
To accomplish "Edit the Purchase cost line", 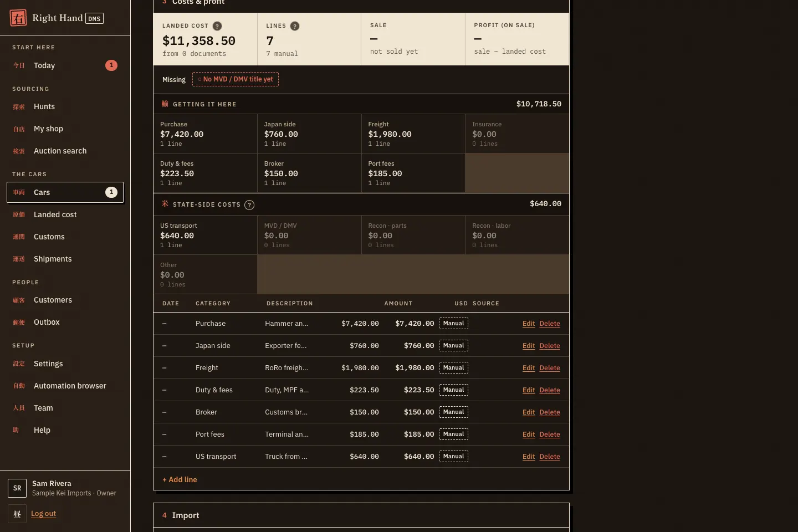I will pyautogui.click(x=529, y=324).
